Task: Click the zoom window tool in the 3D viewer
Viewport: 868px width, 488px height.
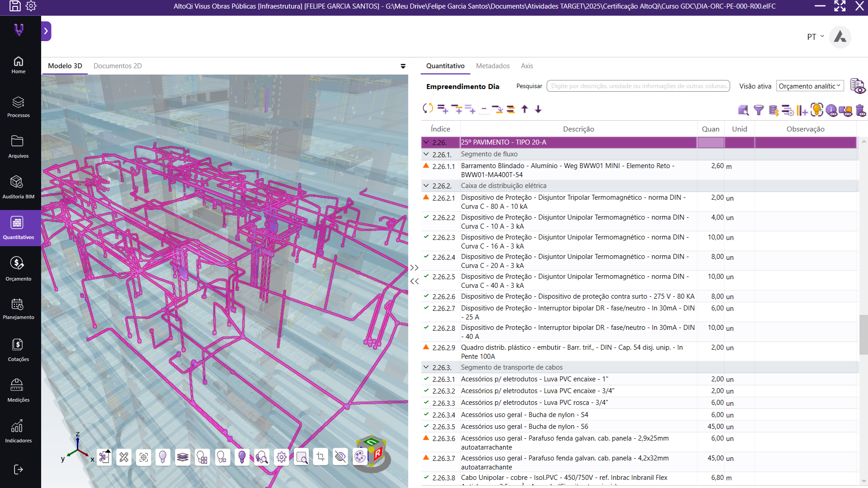Action: [301, 457]
